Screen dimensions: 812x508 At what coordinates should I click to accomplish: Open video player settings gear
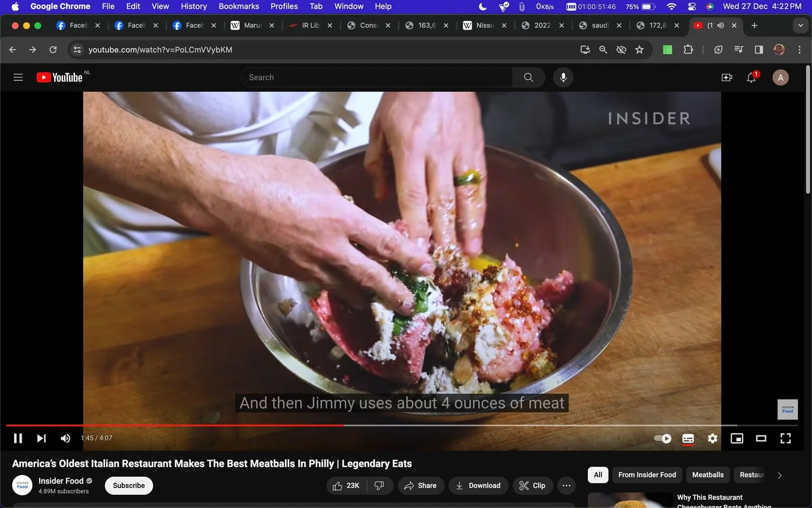click(x=713, y=438)
